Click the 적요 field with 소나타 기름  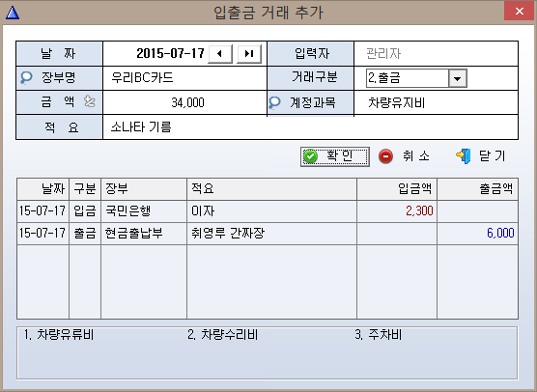310,127
